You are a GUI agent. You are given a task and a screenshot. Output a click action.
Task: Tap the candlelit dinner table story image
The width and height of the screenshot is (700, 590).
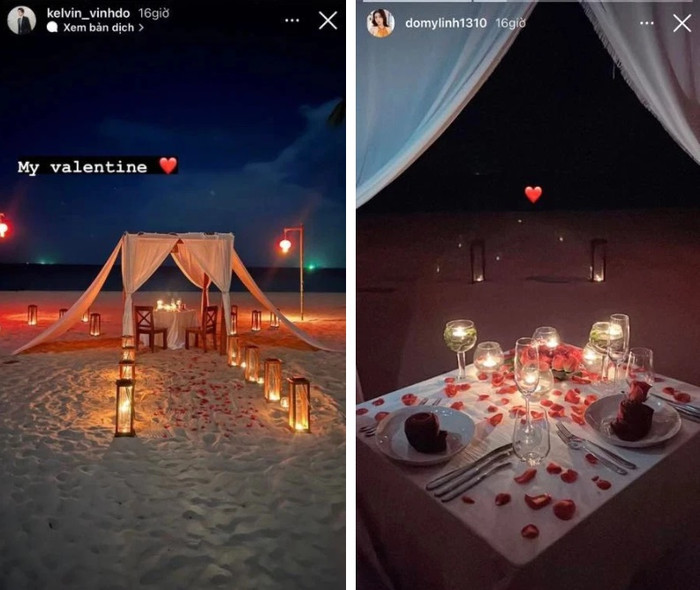click(x=528, y=312)
